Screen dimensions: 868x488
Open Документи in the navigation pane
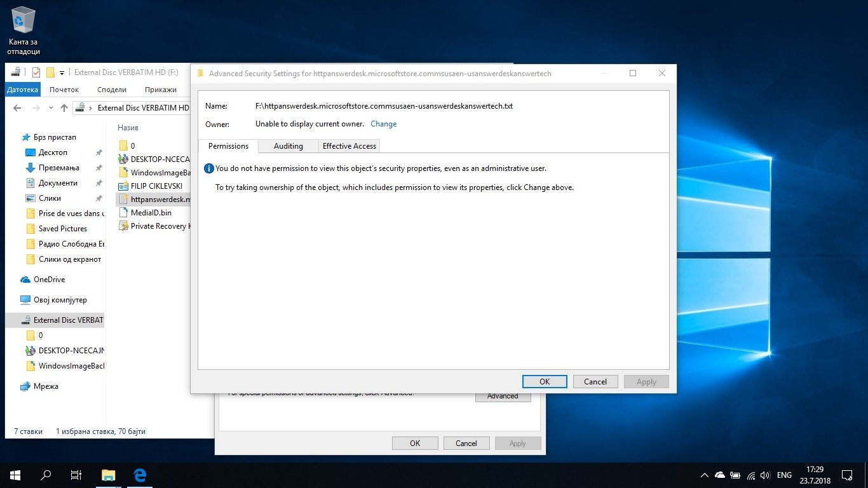[x=51, y=183]
